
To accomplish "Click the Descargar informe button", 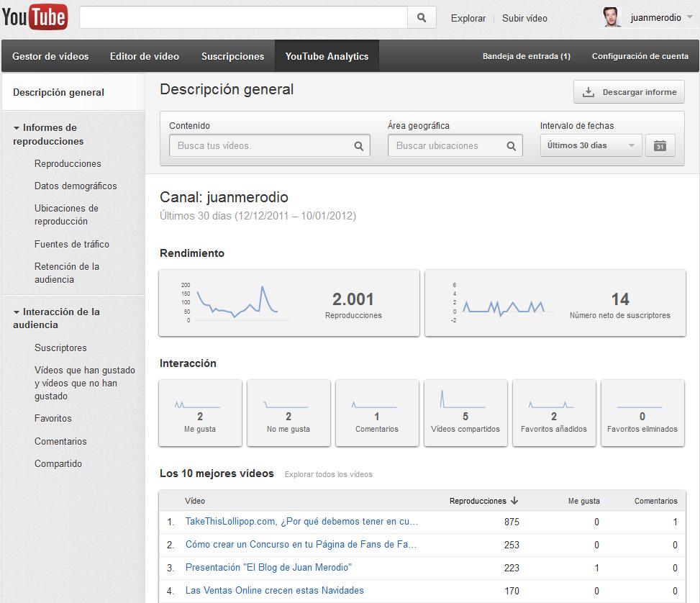I will pyautogui.click(x=629, y=92).
